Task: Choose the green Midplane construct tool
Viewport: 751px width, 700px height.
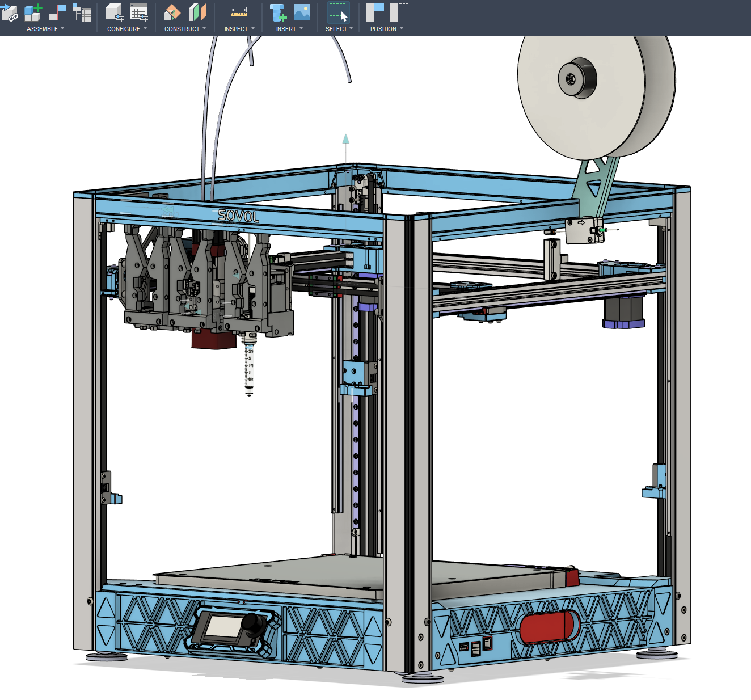Action: [197, 12]
